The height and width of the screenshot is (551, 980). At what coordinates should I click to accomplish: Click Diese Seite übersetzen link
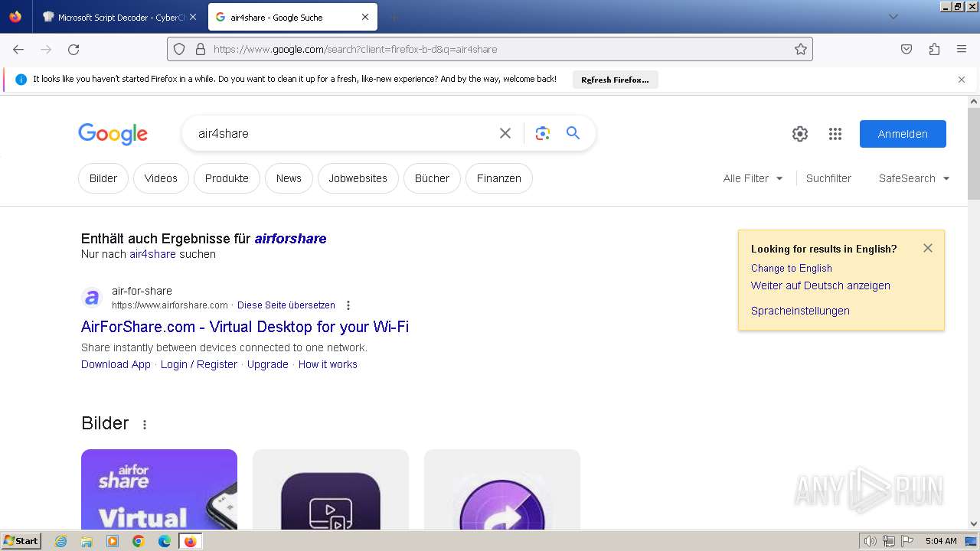(286, 305)
